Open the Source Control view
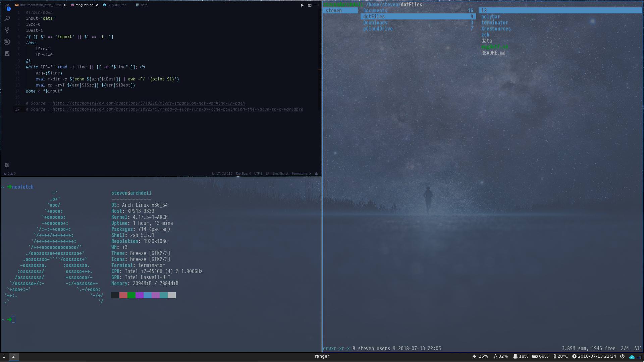 point(7,30)
